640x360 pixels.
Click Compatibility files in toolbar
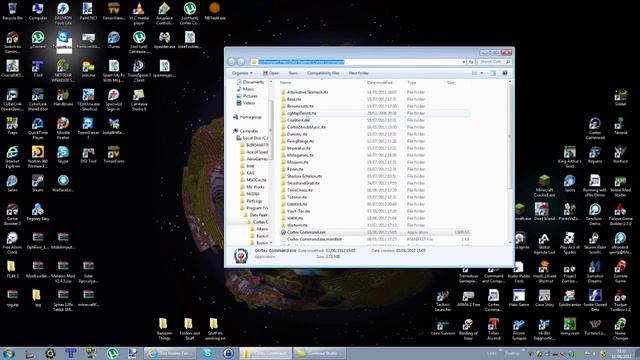pos(323,73)
